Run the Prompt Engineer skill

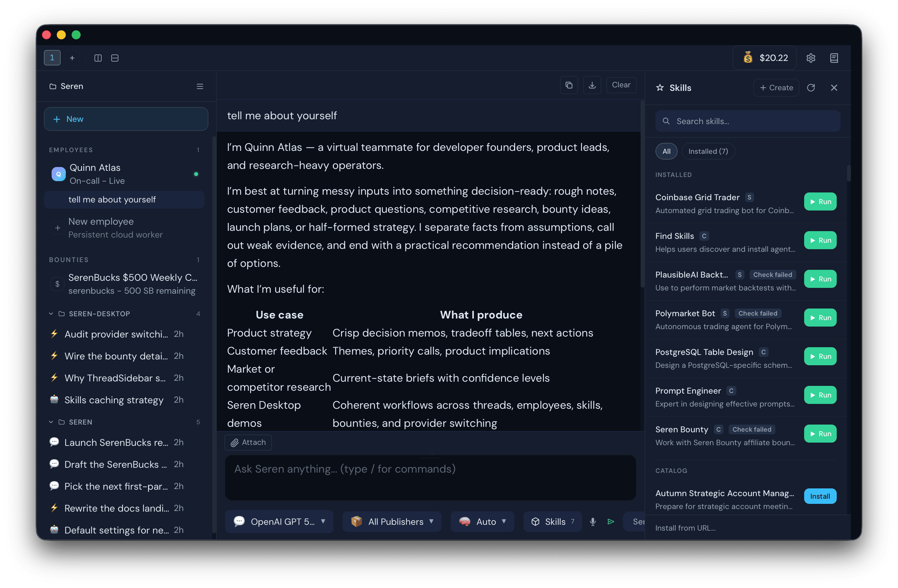click(x=820, y=395)
